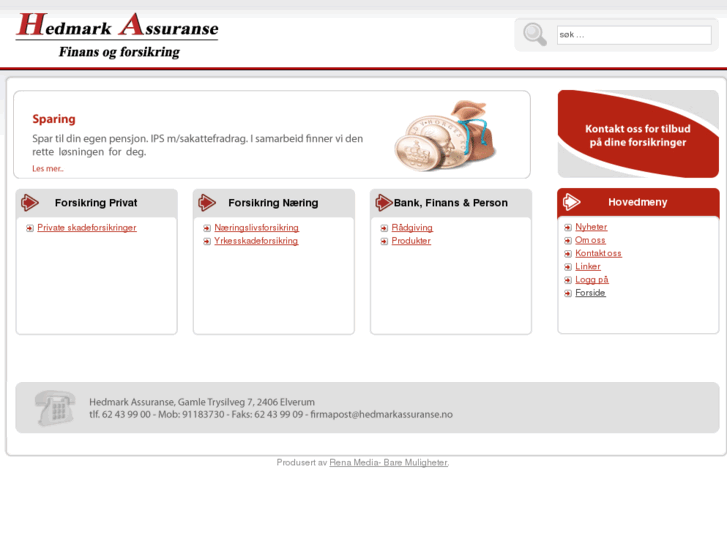The height and width of the screenshot is (545, 727).
Task: Click bullet icon beside Rådgiving
Action: 384,228
